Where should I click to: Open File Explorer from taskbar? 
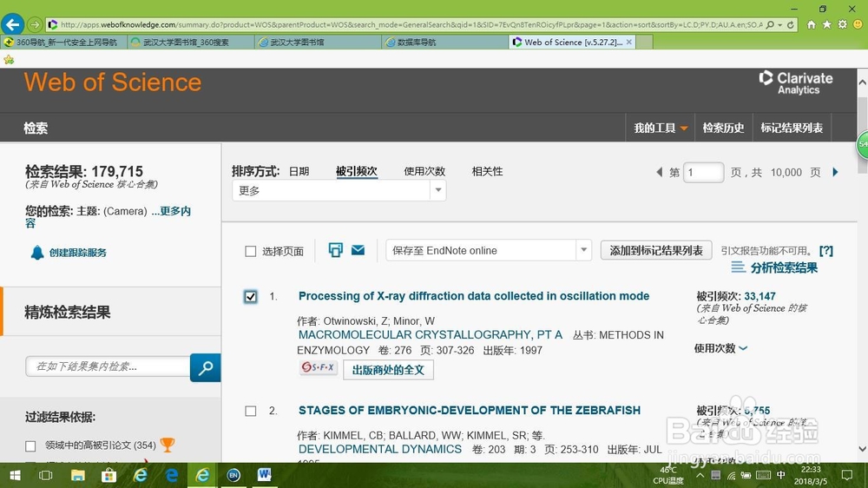[x=77, y=475]
